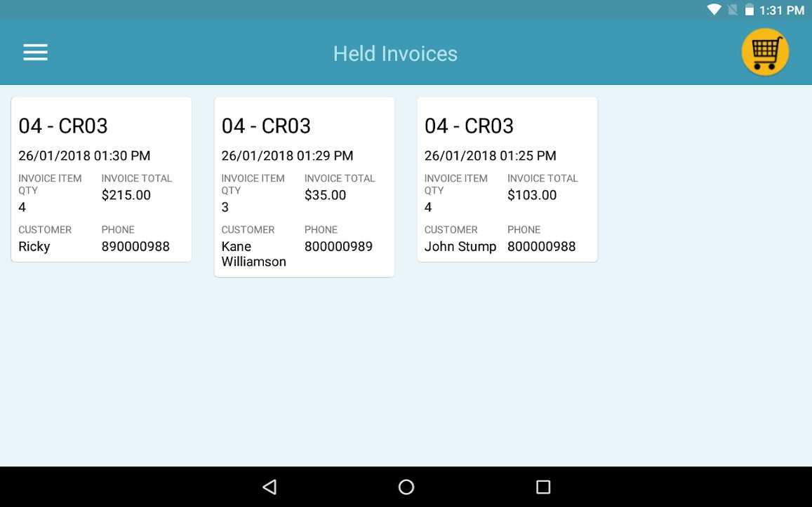Tap the 04 - CR03 header on Ricky's invoice
Viewport: 812px width, 507px height.
[63, 126]
